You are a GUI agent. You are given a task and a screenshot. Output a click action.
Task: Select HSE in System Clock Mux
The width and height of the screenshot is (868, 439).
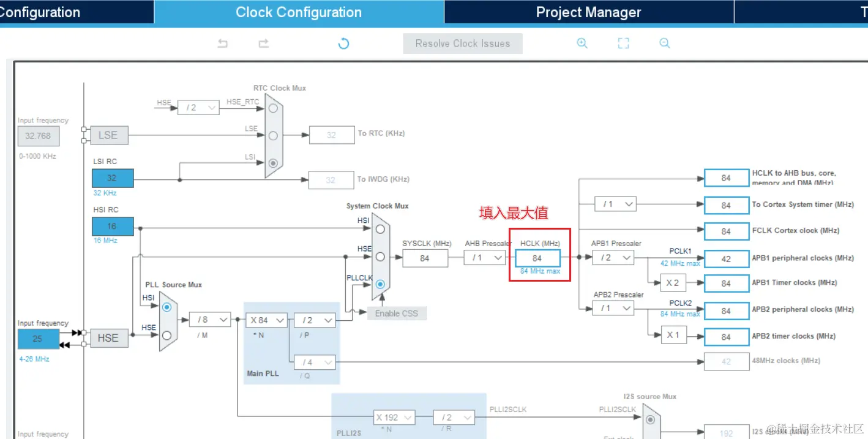[x=380, y=257]
